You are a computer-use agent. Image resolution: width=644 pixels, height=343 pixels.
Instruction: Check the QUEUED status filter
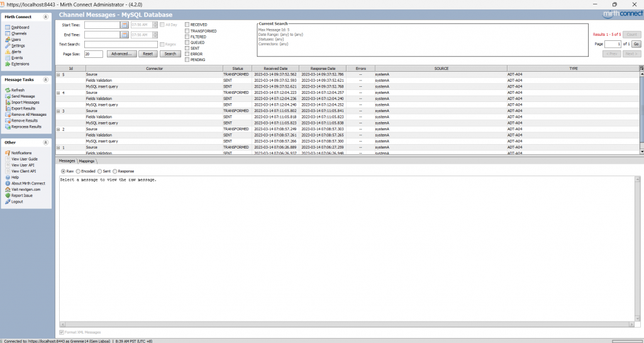click(187, 42)
